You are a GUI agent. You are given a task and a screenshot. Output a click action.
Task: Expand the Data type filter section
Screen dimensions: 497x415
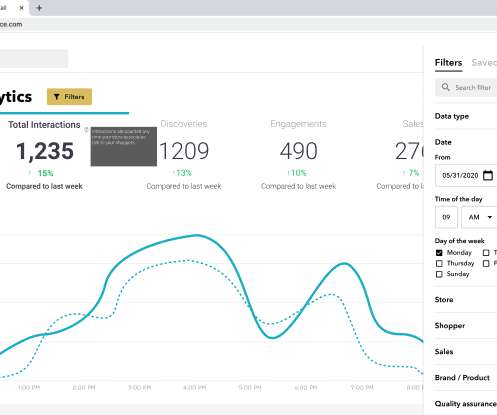466,116
